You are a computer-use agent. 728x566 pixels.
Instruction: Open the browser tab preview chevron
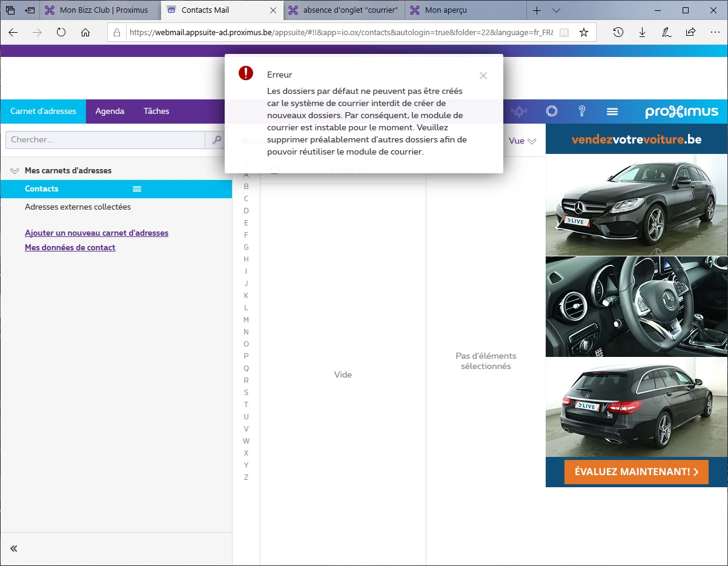coord(556,10)
